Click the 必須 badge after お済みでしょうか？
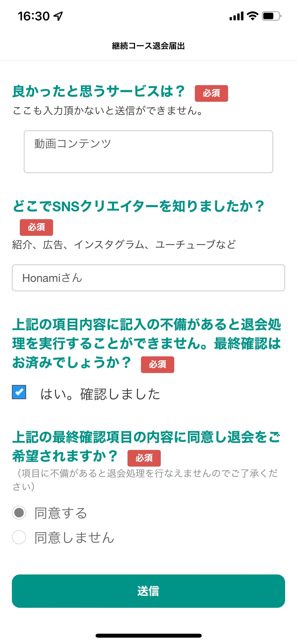This screenshot has width=297, height=644. [x=158, y=365]
